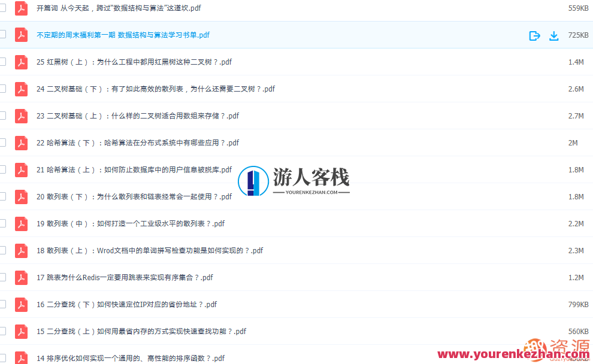Click the download icon for 不定期的周末福利第一期
The height and width of the screenshot is (364, 593).
point(553,35)
